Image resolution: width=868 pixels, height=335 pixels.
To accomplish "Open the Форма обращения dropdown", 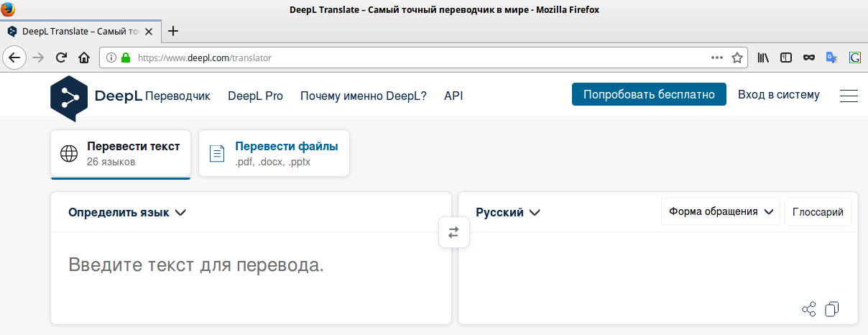I will pyautogui.click(x=720, y=211).
